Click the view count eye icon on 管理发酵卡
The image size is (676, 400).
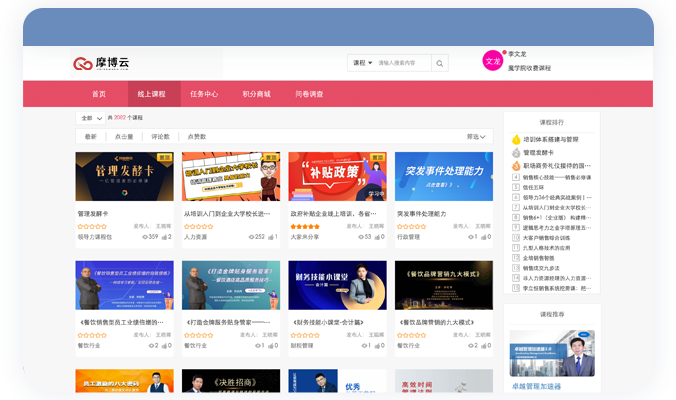pos(145,237)
